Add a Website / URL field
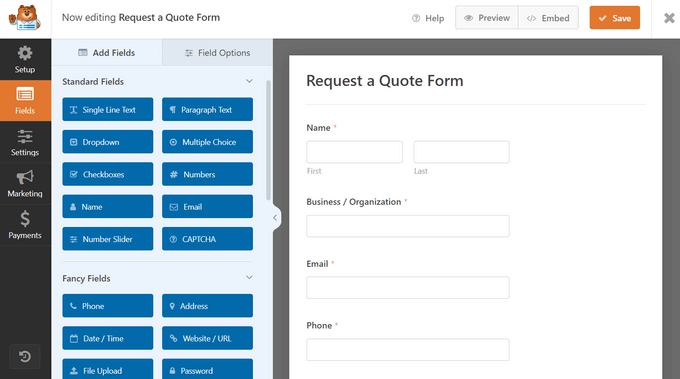Viewport: 680px width, 379px height. [207, 338]
